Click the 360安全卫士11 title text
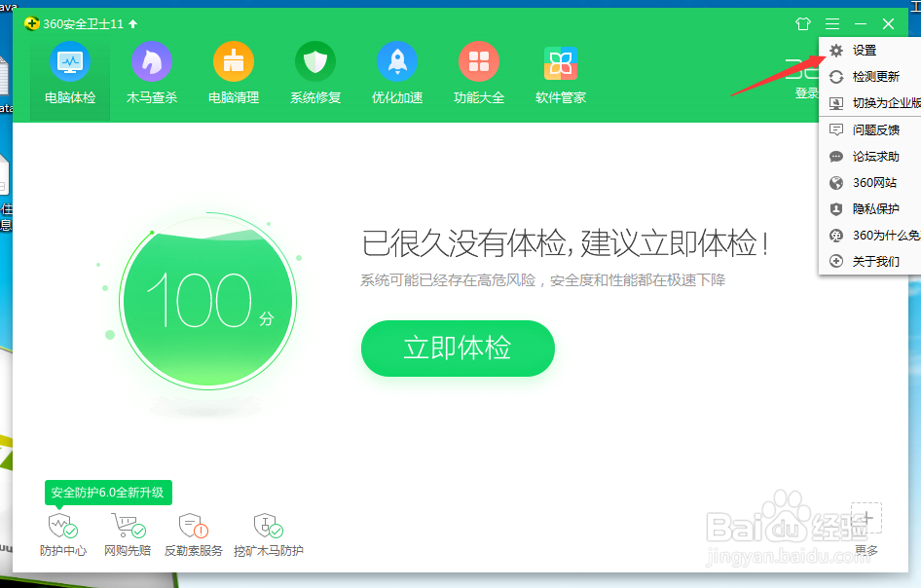Viewport: 921px width, 588px height. (84, 24)
